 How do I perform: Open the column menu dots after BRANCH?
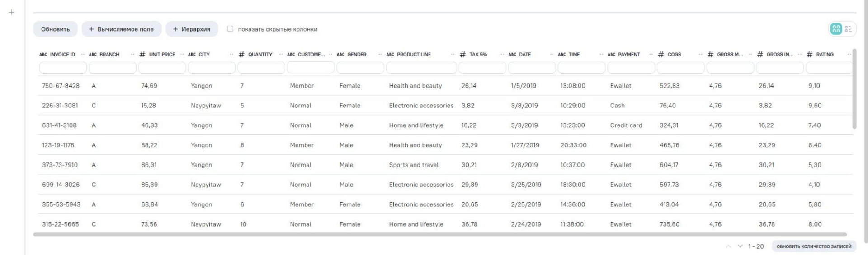click(132, 55)
